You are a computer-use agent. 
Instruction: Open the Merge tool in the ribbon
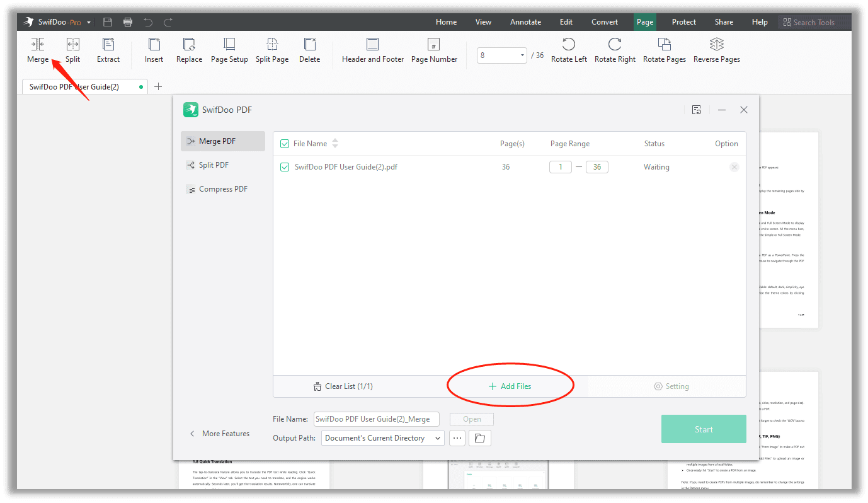point(37,50)
